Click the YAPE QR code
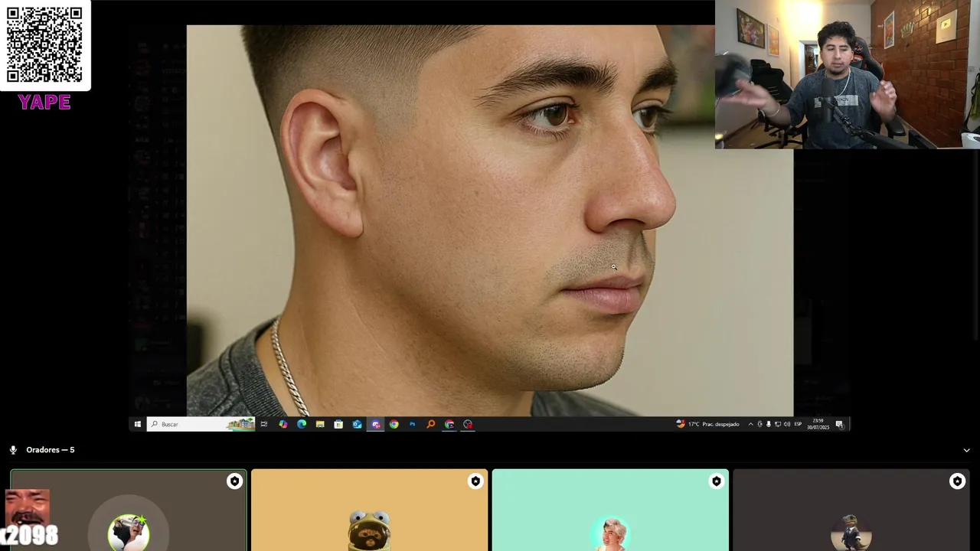This screenshot has width=980, height=551. point(44,45)
